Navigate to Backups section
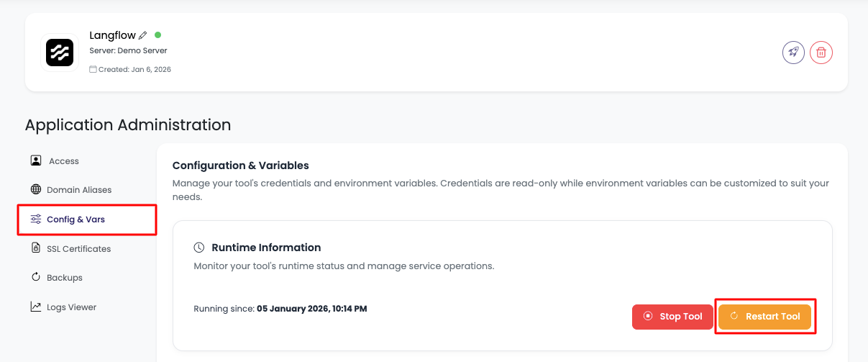This screenshot has height=362, width=868. [56, 278]
